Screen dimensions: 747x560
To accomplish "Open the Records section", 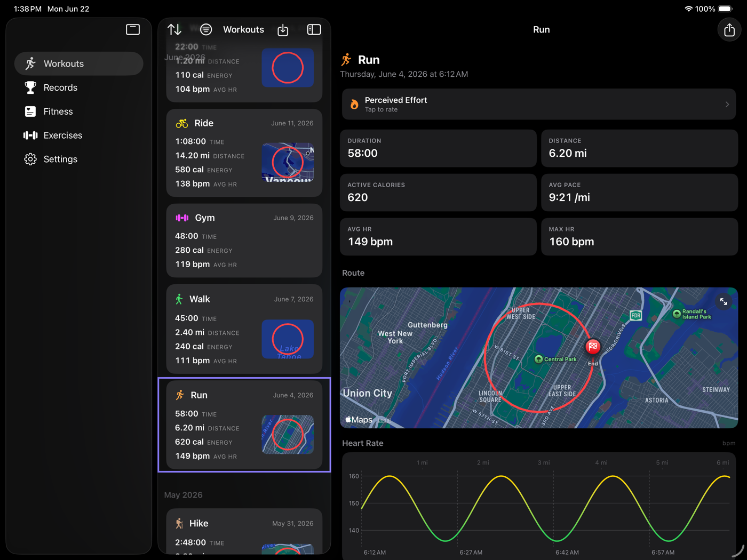I will [x=79, y=87].
